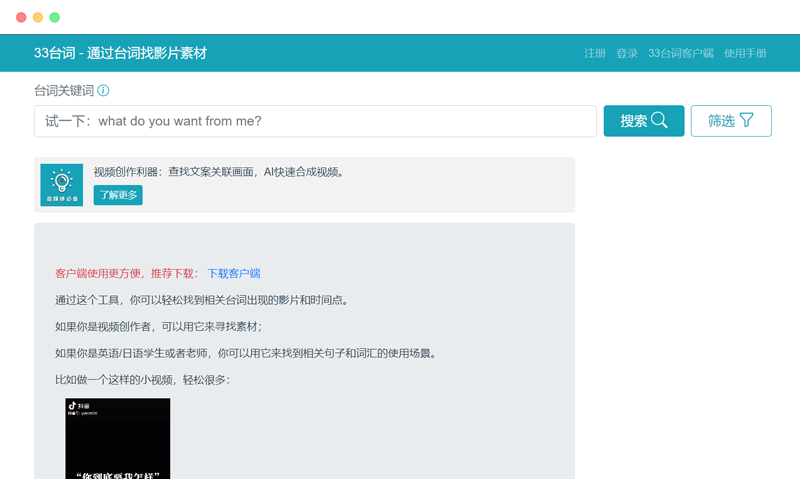
Task: Click the 搜索 button
Action: 644,121
